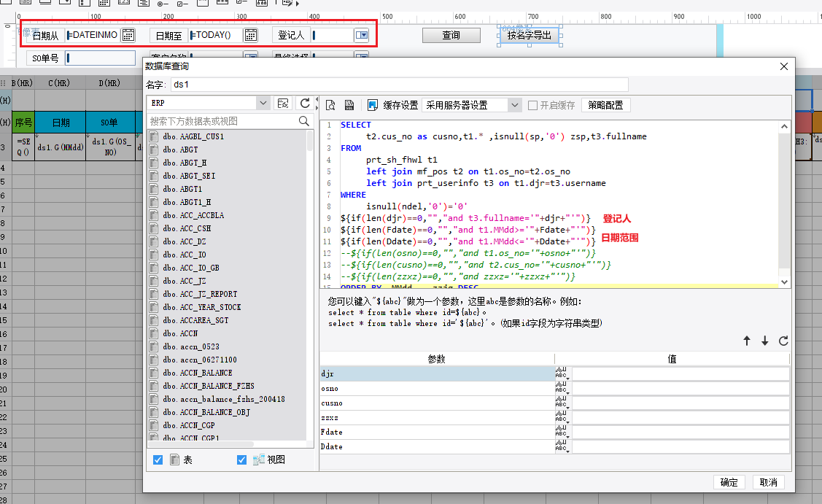Enable the 开启缓存 checkbox
The width and height of the screenshot is (822, 504).
click(532, 106)
